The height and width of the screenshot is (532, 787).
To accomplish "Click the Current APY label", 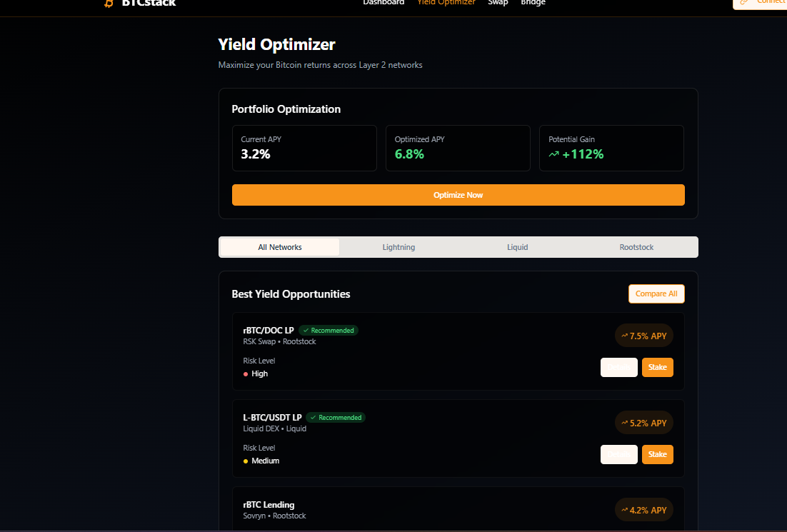I will [261, 139].
